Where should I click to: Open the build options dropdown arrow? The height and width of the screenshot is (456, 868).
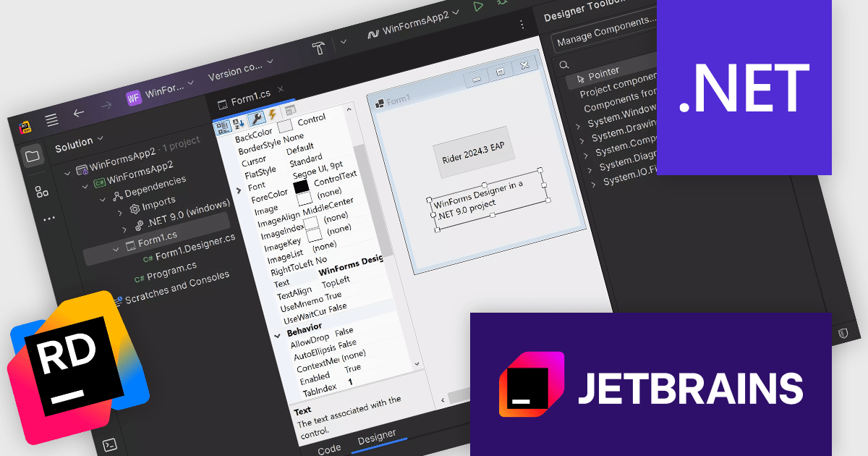(343, 41)
